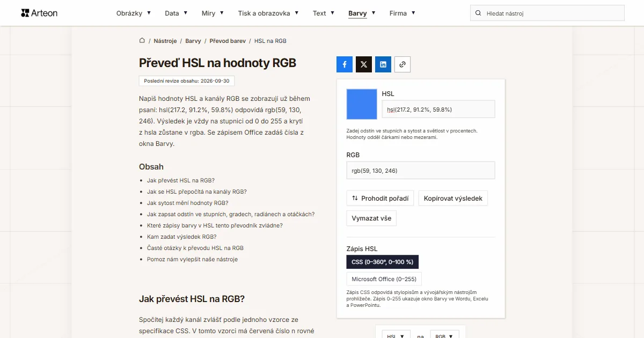
Task: Open the Obrázky dropdown menu
Action: [134, 13]
